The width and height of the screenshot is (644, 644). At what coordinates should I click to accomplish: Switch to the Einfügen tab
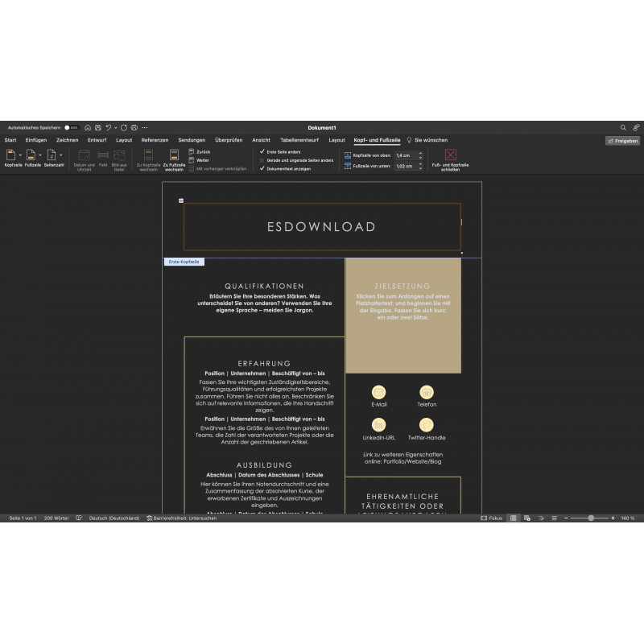pyautogui.click(x=35, y=140)
